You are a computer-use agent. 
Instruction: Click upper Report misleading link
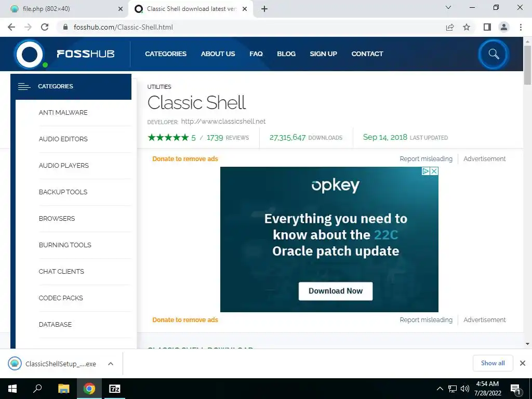pyautogui.click(x=426, y=159)
